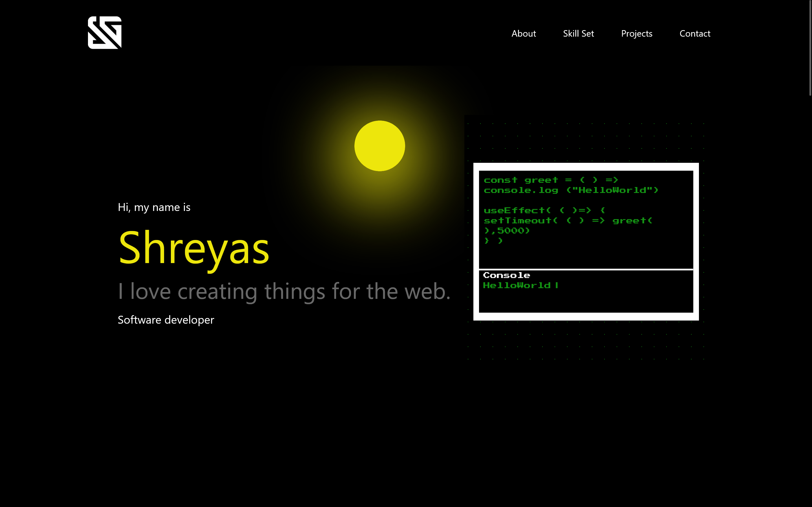Click the HelloWorld console output
The image size is (812, 507).
pos(517,285)
